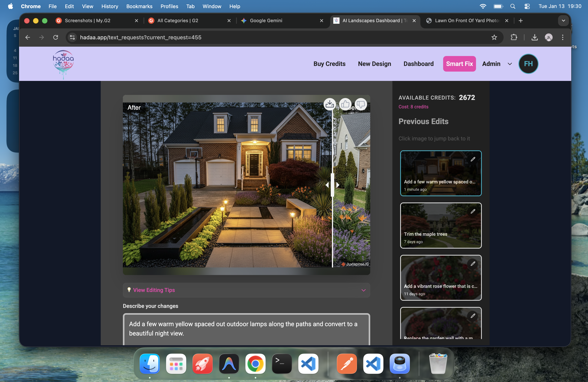Give a thumbs down to the design
The image size is (588, 382).
coord(360,104)
